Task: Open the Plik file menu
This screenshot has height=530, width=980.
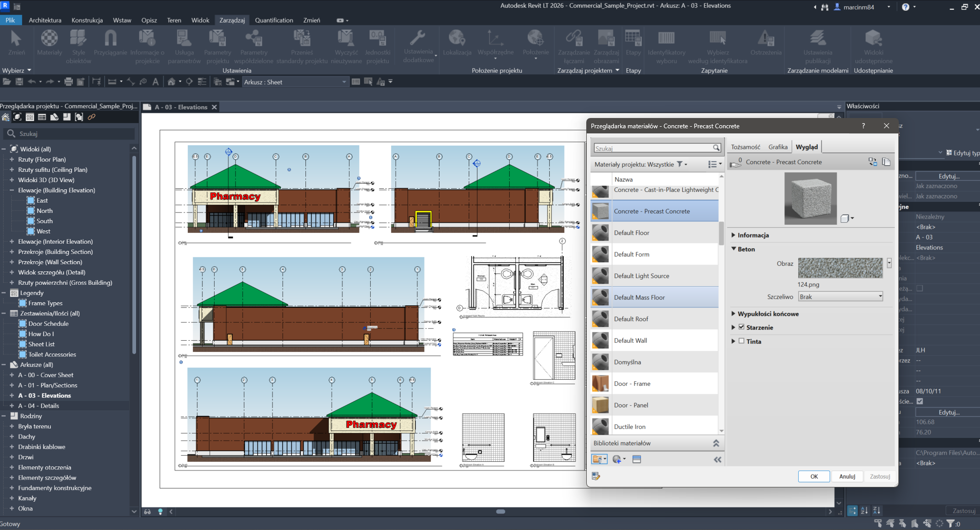Action: [10, 20]
